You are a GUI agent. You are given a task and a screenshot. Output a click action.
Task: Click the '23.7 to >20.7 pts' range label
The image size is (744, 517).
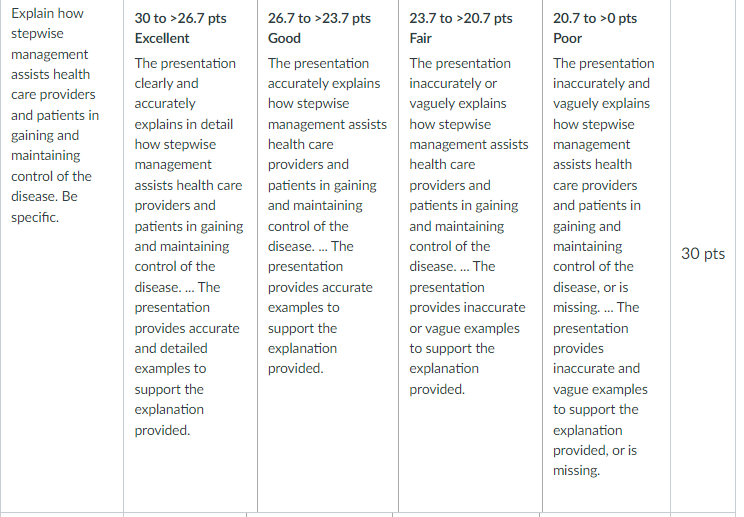[461, 18]
